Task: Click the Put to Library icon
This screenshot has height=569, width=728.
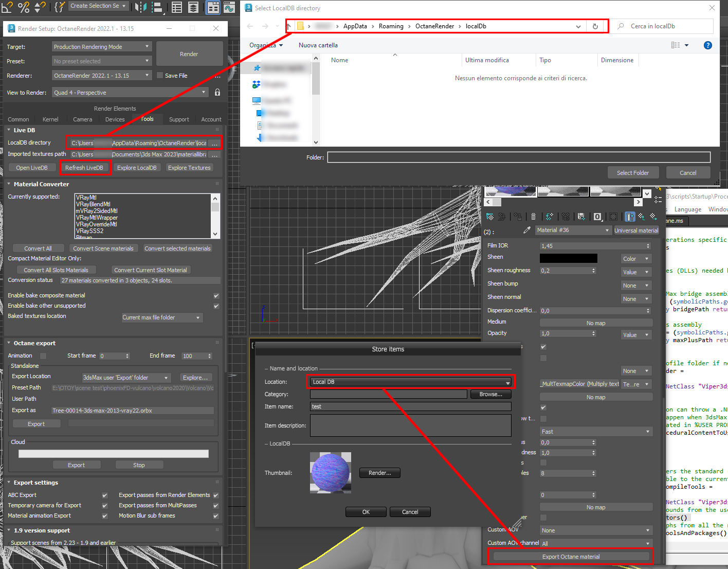Action: point(581,217)
